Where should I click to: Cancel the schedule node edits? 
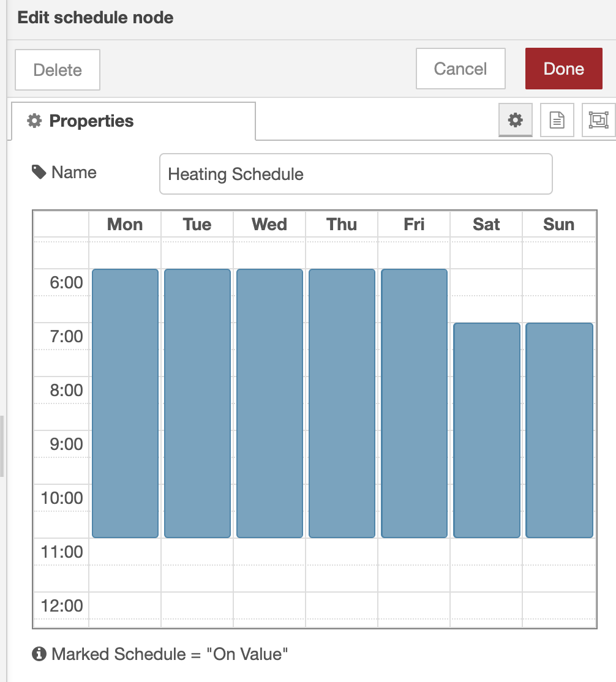point(460,69)
